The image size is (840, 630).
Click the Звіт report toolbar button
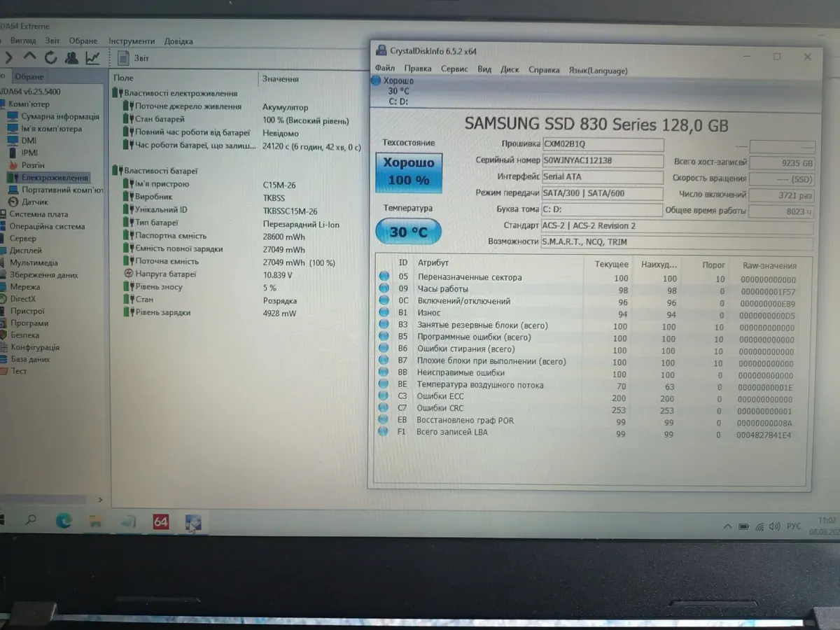133,58
